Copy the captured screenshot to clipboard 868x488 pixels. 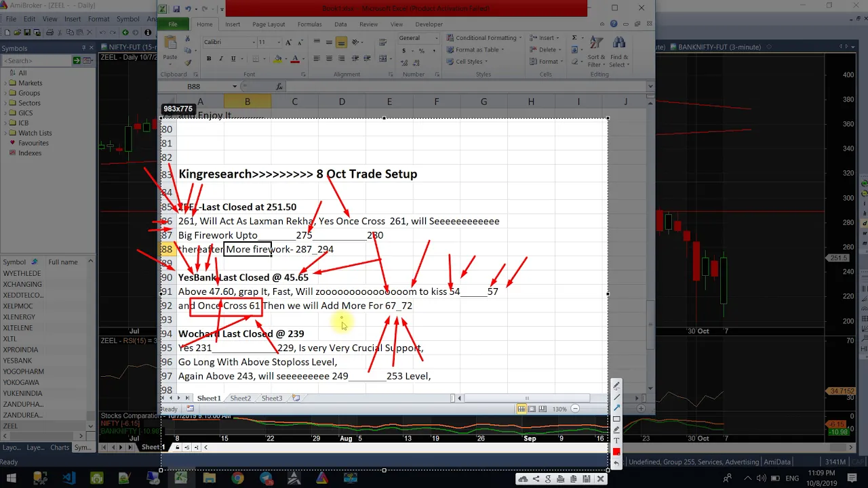574,479
